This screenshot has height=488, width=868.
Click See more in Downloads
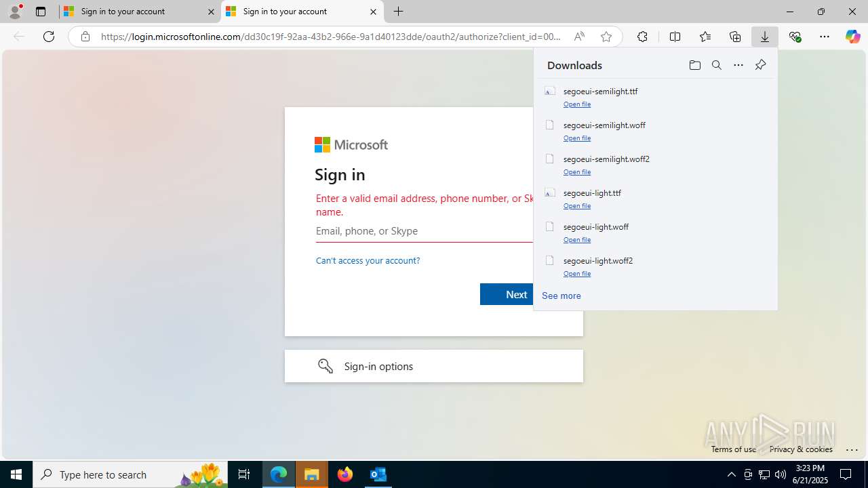561,296
